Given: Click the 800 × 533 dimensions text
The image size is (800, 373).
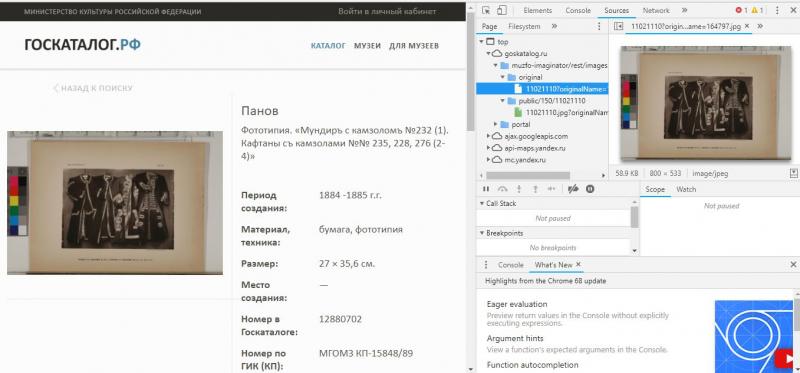Looking at the screenshot, I should click(x=665, y=173).
